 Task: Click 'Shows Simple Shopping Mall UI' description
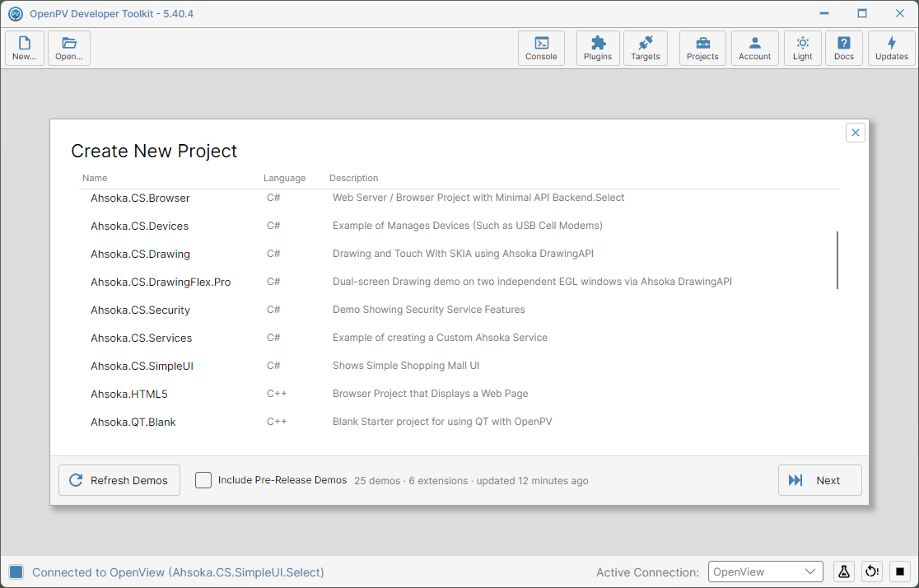406,366
